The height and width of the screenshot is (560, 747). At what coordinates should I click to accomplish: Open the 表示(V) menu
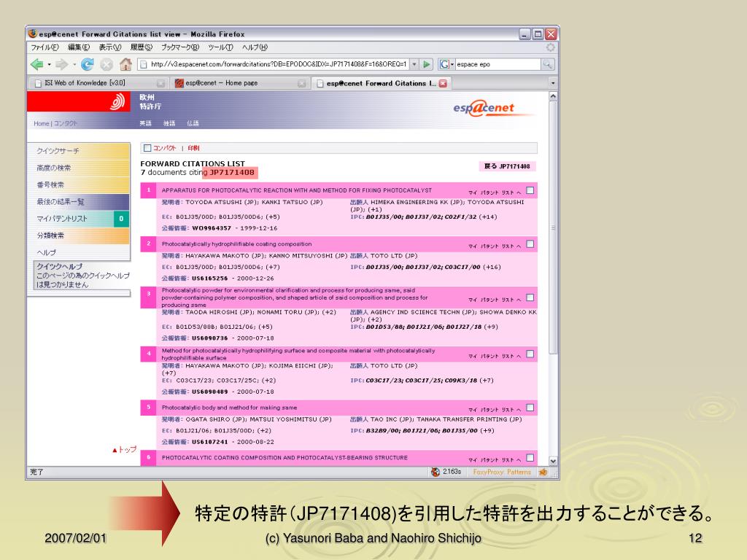pos(110,47)
